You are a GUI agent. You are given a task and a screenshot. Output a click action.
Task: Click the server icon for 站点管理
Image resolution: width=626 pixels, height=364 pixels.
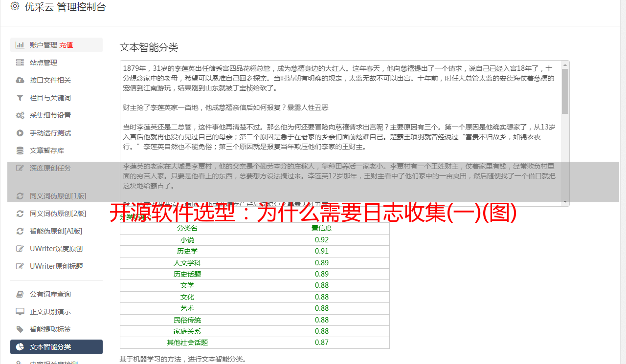20,63
